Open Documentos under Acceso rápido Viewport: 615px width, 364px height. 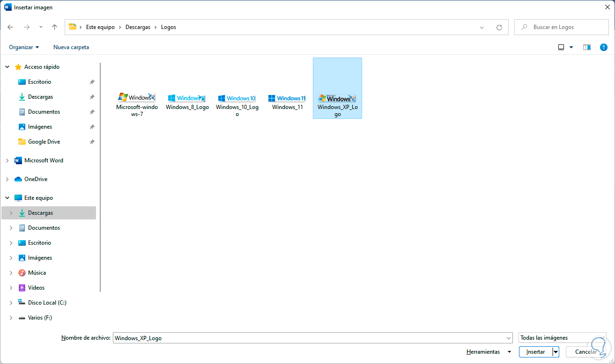coord(44,112)
